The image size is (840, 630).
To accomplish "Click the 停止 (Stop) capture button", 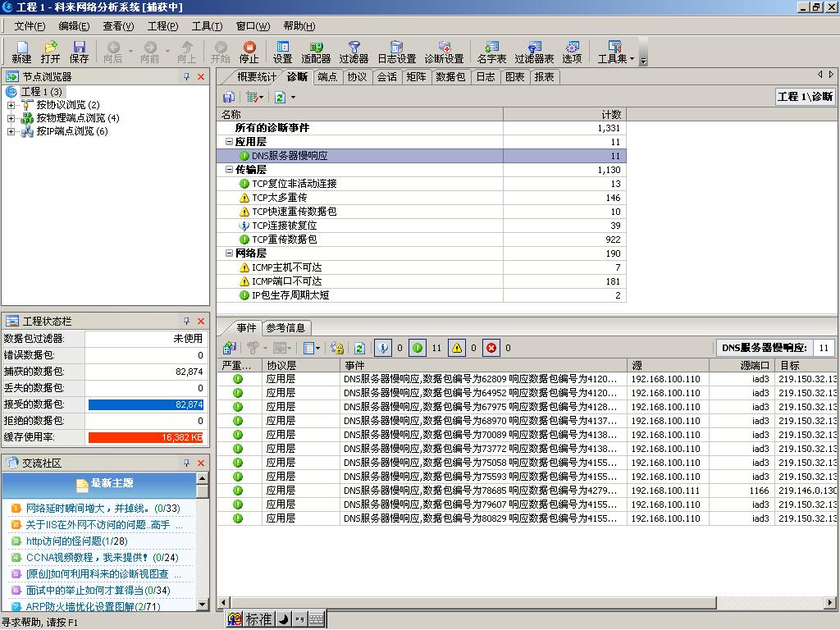I will [249, 52].
